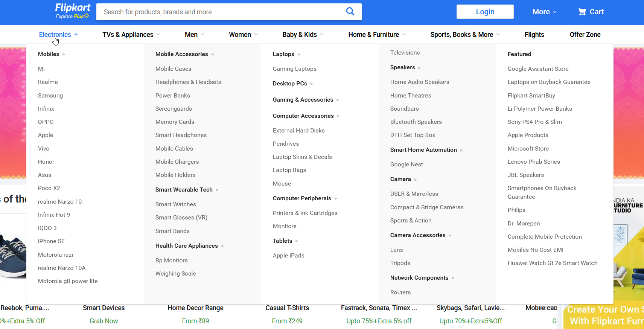Open Memory Cards link
644x329 pixels.
point(175,122)
